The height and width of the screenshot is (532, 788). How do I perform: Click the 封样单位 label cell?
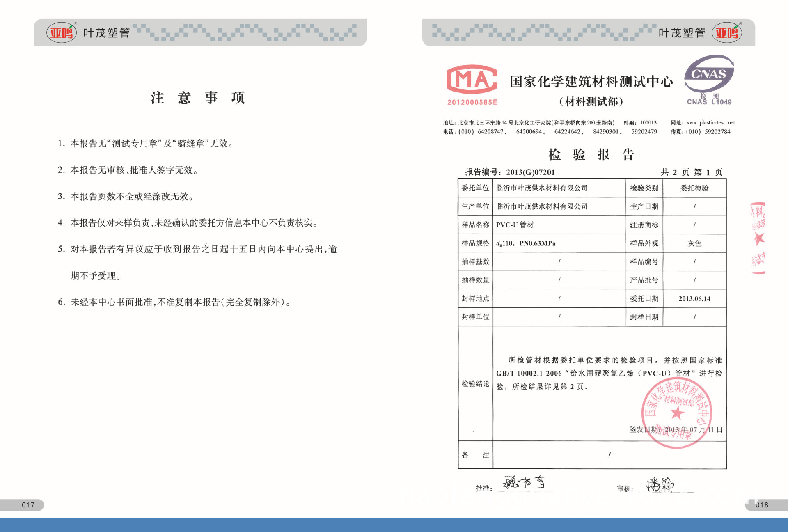[x=475, y=317]
